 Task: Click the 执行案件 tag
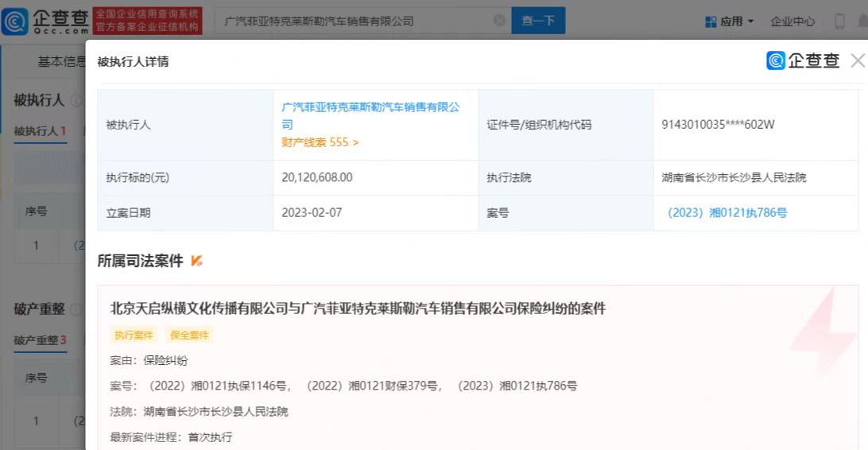pos(134,335)
